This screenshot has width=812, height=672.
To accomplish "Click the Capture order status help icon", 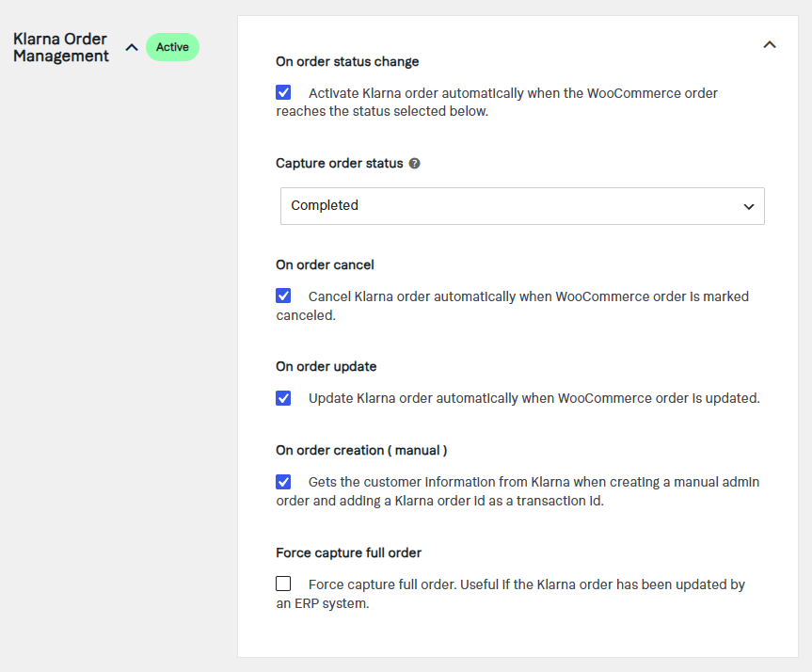I will point(414,164).
